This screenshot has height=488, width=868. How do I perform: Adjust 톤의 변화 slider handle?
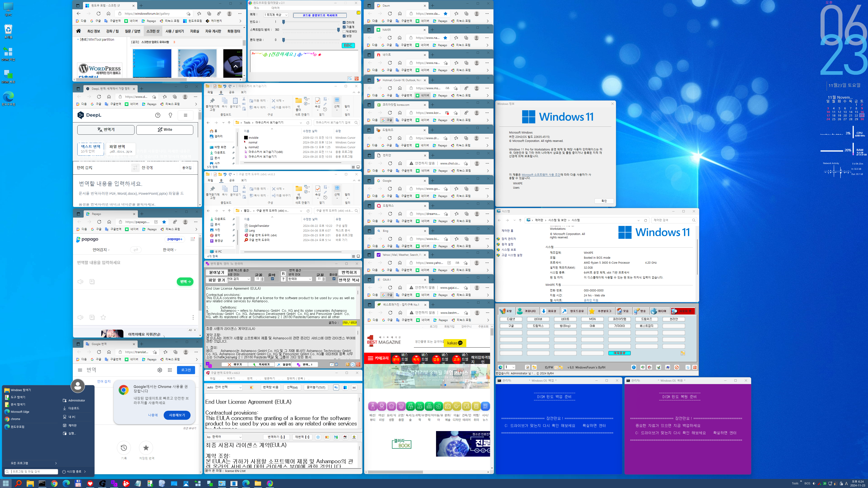[x=284, y=40]
